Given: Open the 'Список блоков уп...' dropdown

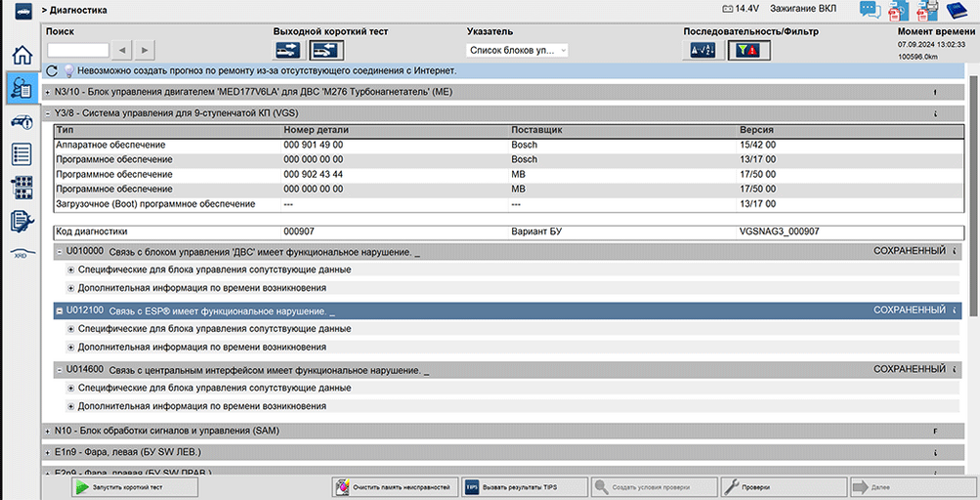Looking at the screenshot, I should point(518,50).
